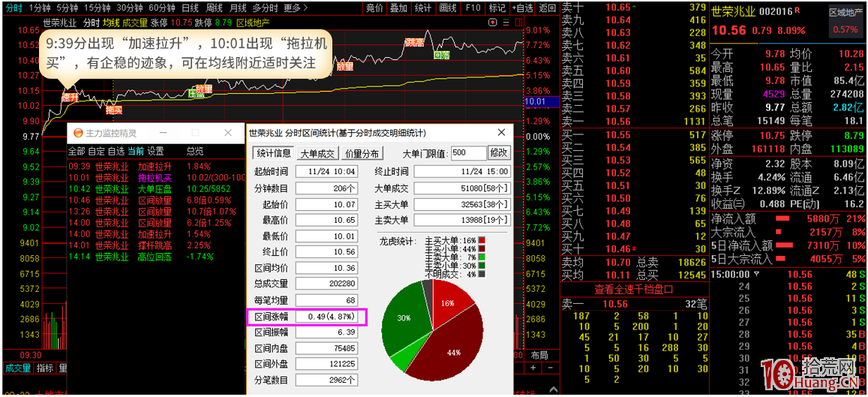Click the 统计 toolbar button
This screenshot has width=868, height=397.
coord(423,8)
